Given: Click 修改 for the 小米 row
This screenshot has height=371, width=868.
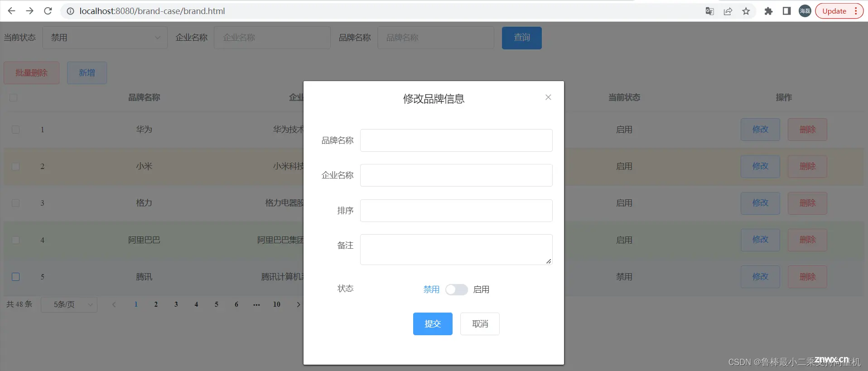Looking at the screenshot, I should (760, 166).
